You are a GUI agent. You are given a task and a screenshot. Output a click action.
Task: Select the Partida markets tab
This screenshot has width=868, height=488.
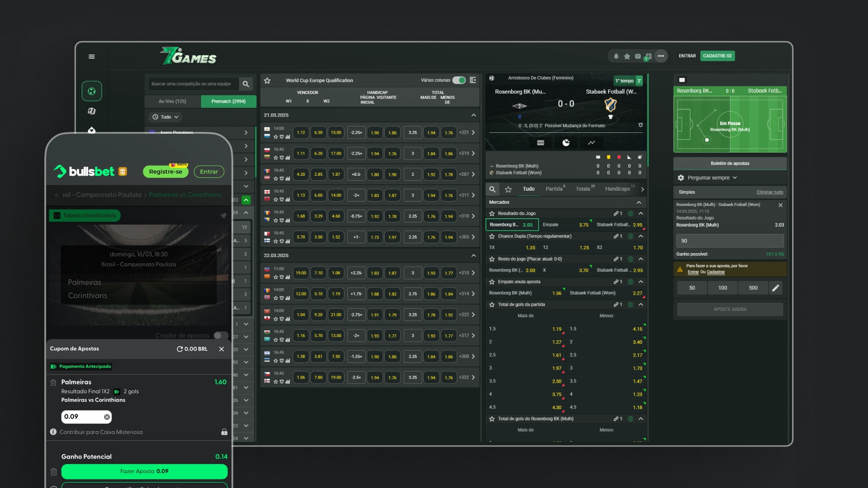[555, 189]
